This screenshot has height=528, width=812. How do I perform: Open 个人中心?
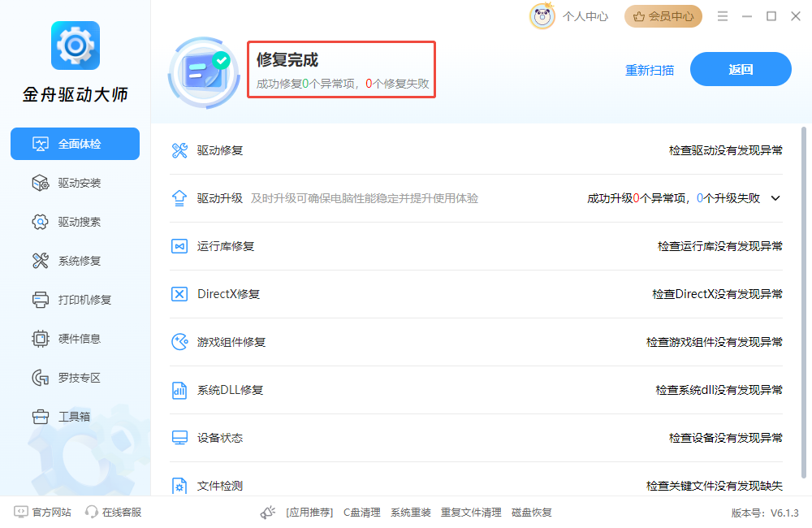(x=585, y=16)
